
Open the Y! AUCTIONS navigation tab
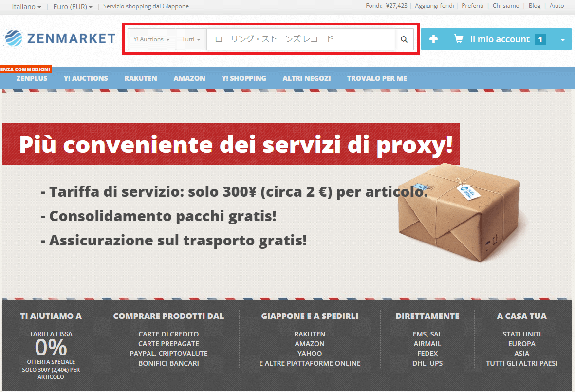(x=86, y=78)
